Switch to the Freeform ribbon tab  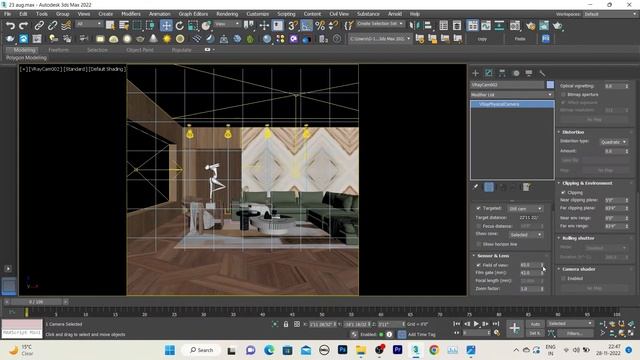(59, 50)
